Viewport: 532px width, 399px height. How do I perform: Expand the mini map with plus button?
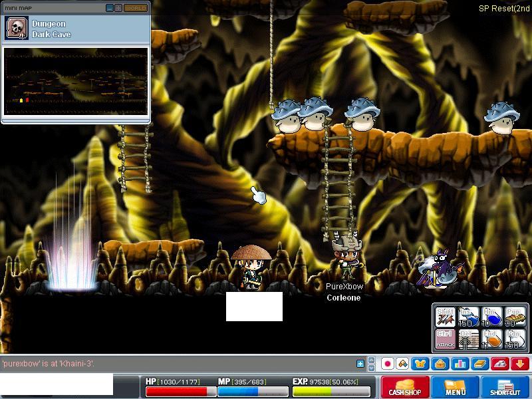pos(118,8)
